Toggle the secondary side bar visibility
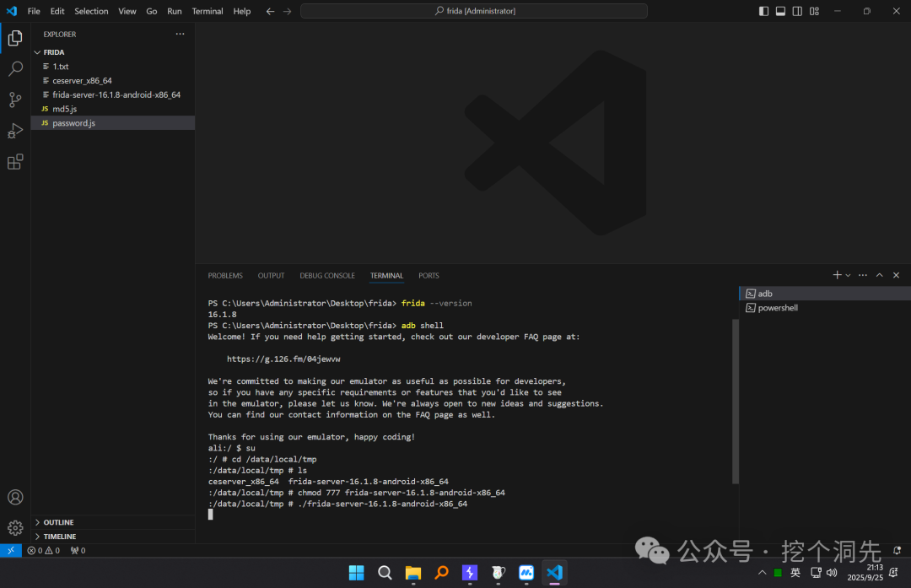Image resolution: width=911 pixels, height=588 pixels. (798, 11)
